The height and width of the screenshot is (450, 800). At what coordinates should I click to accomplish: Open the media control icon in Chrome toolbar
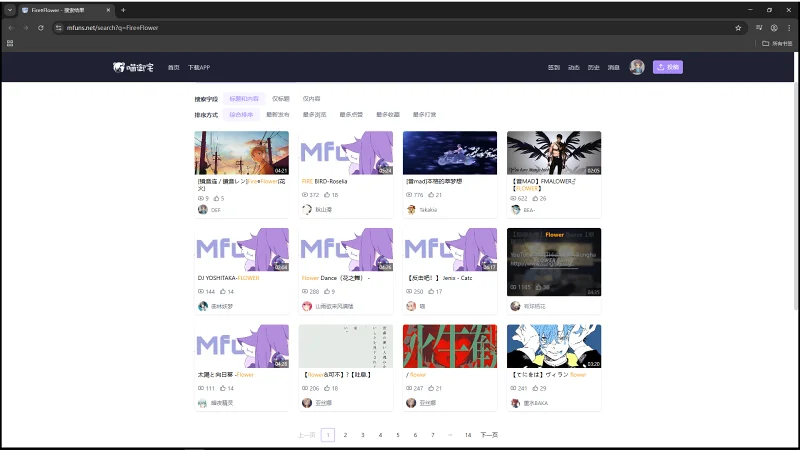point(759,28)
